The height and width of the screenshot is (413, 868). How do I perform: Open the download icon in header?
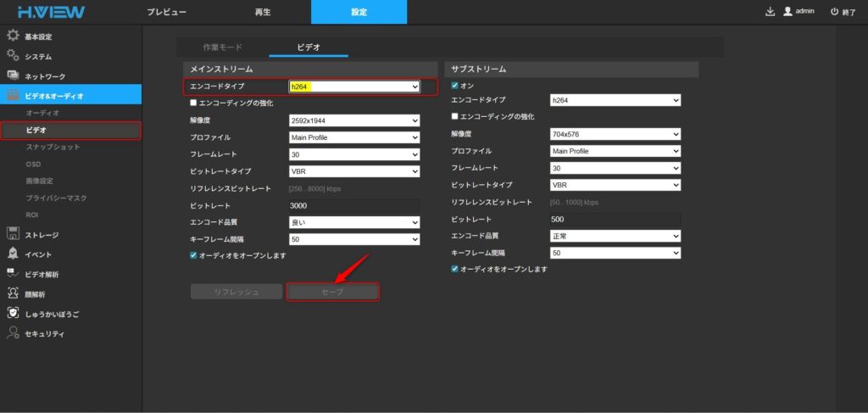(770, 12)
